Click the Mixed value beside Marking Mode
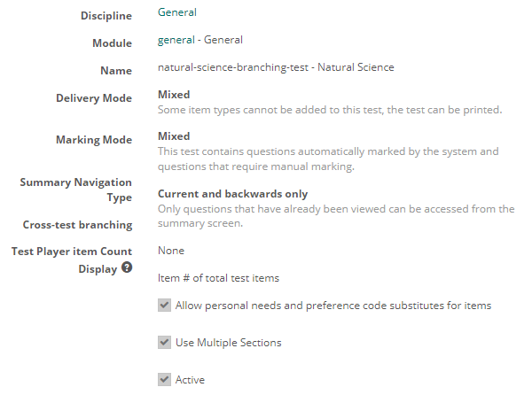Image resolution: width=532 pixels, height=395 pixels. [x=174, y=136]
